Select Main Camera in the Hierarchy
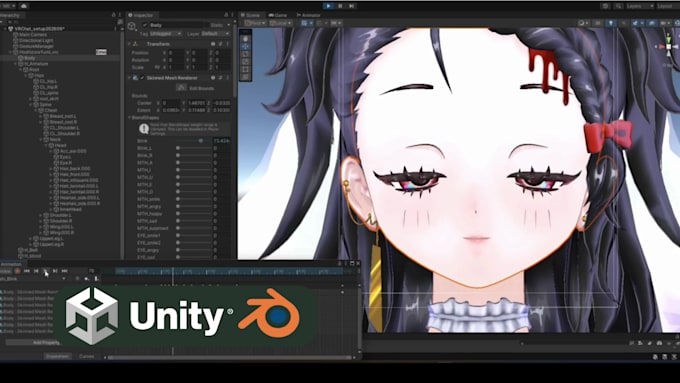The width and height of the screenshot is (680, 383). pos(33,35)
